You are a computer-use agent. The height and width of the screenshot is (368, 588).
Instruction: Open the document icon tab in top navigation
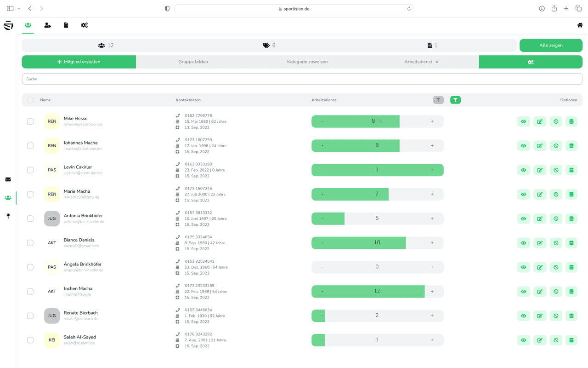[x=66, y=25]
